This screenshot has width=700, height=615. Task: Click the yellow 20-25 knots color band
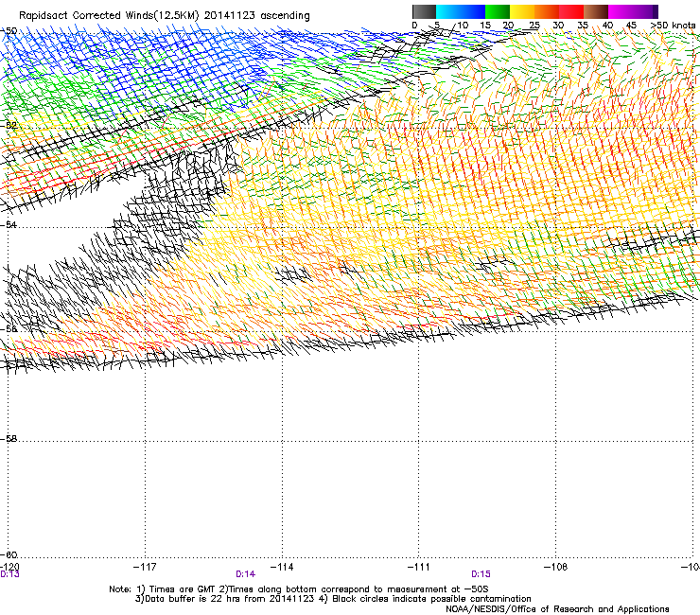[x=522, y=11]
